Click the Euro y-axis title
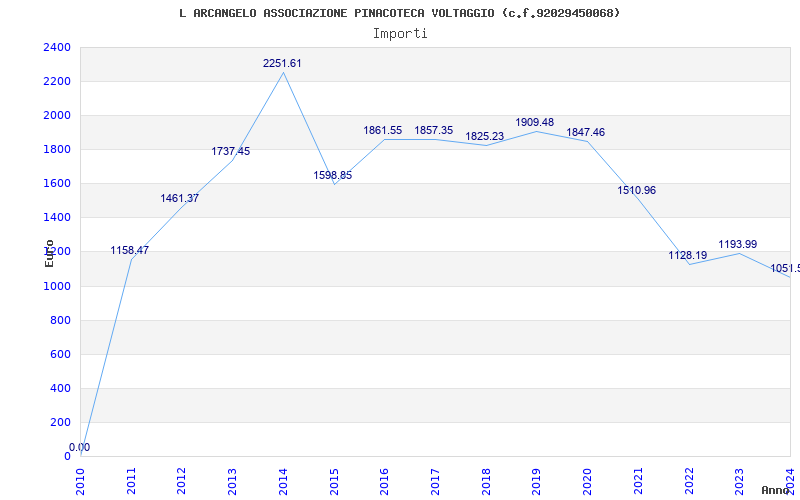The width and height of the screenshot is (800, 500). pyautogui.click(x=49, y=253)
